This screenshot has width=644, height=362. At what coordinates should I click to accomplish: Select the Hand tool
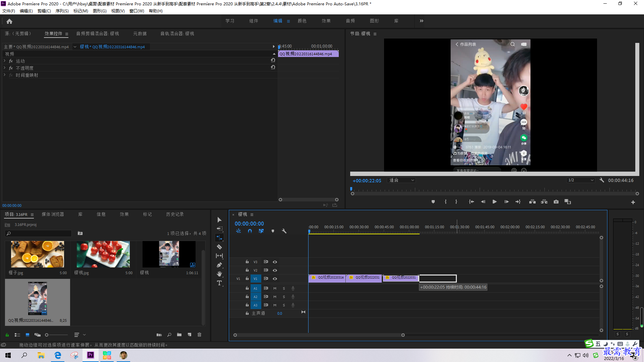pos(219,274)
